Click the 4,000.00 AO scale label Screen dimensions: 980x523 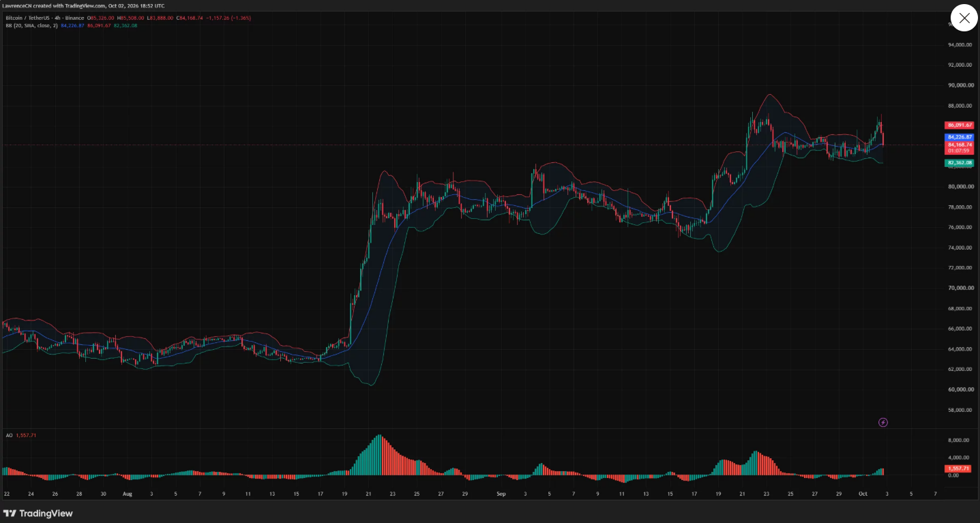pos(958,458)
